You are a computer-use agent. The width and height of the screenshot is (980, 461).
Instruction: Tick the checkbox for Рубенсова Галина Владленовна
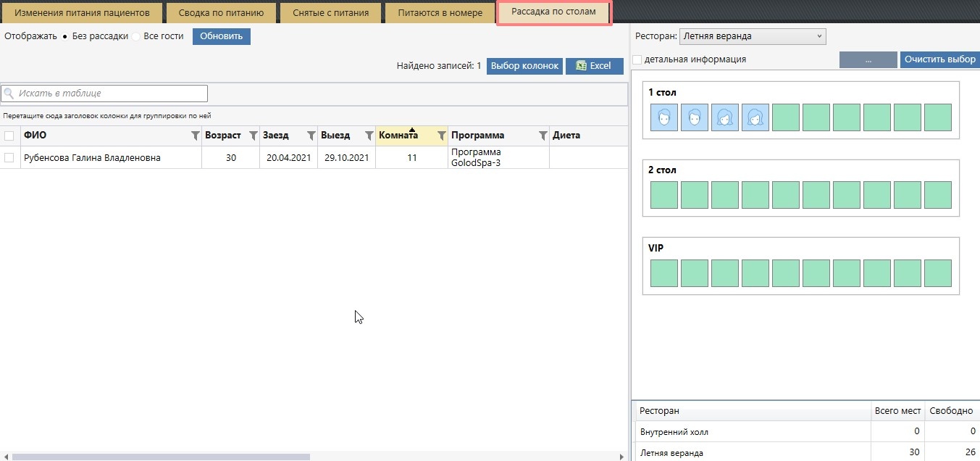click(x=9, y=158)
